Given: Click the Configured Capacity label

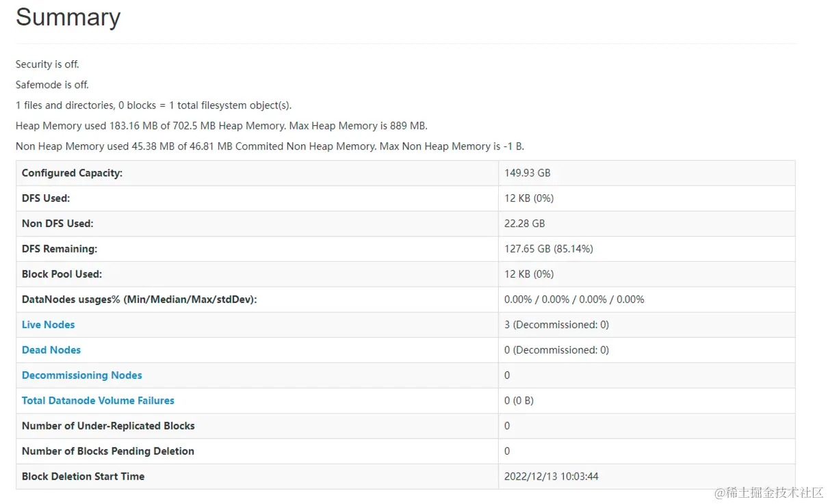Looking at the screenshot, I should pyautogui.click(x=72, y=173).
